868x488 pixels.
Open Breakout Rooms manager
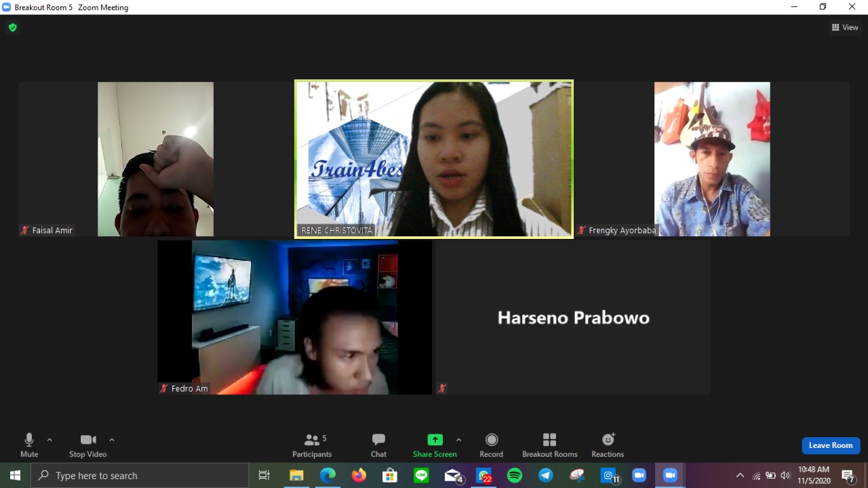point(549,445)
